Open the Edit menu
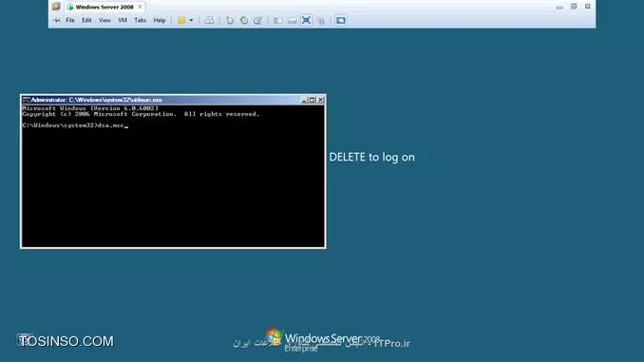 (86, 20)
